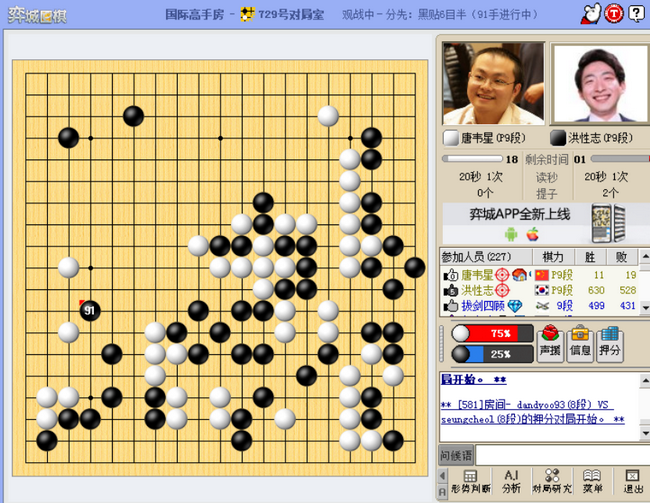Launch the A.I 分析 analysis tool
650x503 pixels.
511,482
